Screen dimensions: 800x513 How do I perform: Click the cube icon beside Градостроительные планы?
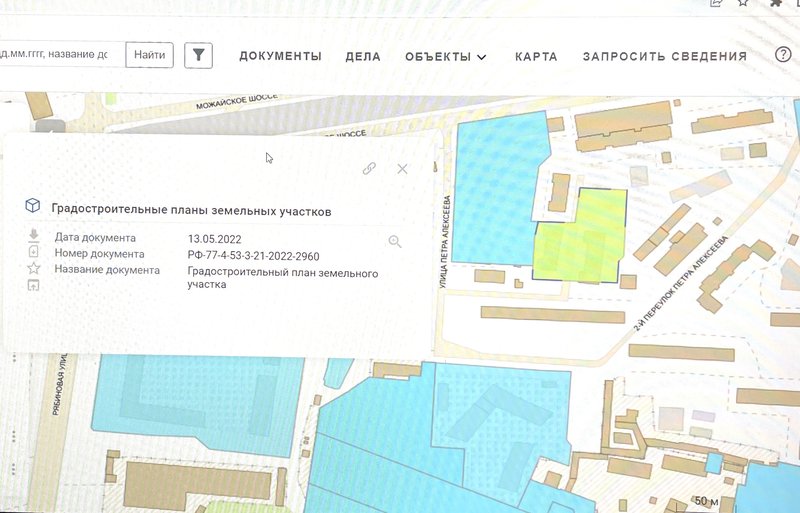(33, 206)
